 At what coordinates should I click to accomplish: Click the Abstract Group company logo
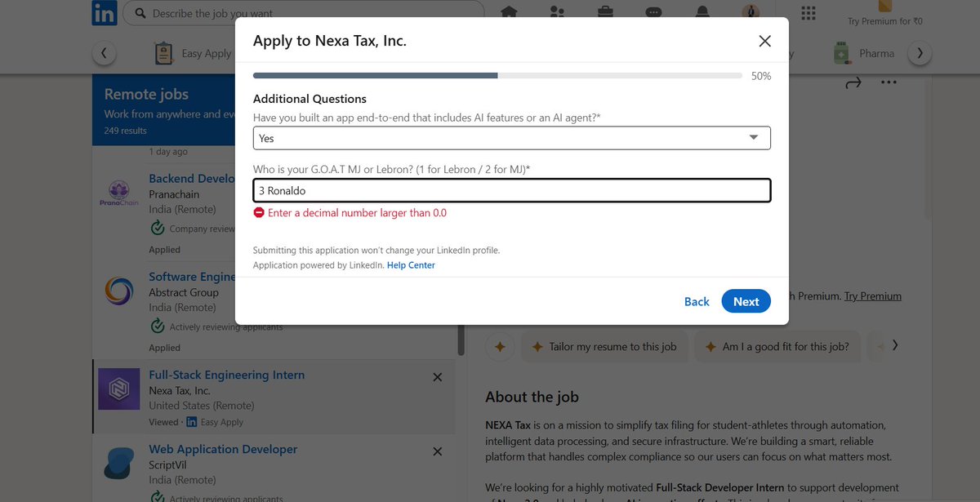[118, 291]
